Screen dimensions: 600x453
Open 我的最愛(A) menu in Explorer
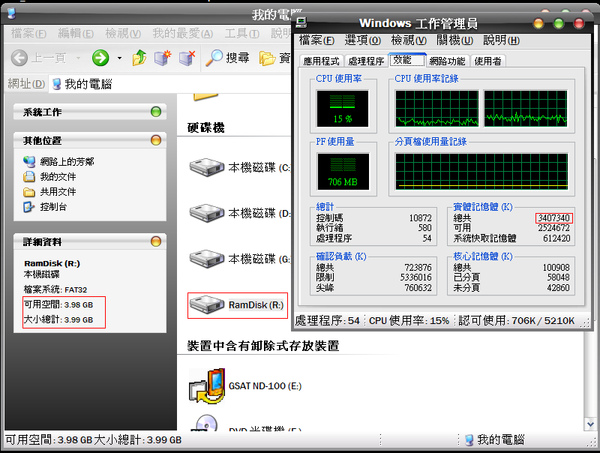[183, 34]
